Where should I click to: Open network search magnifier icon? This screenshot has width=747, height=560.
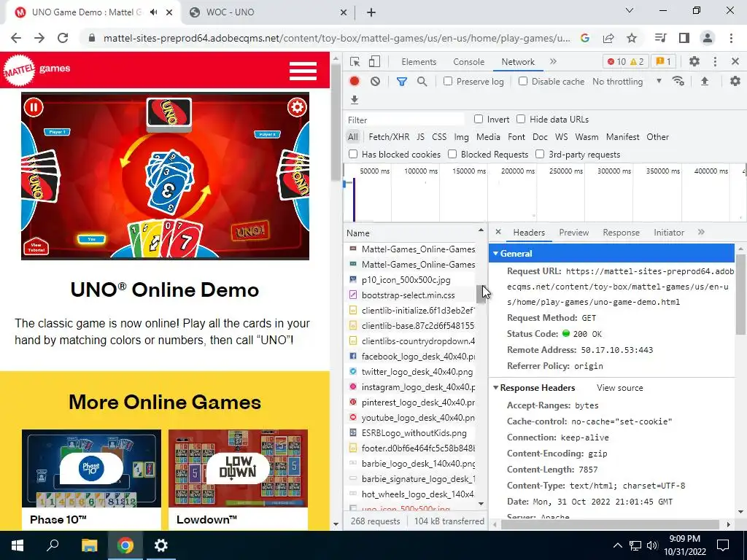422,82
